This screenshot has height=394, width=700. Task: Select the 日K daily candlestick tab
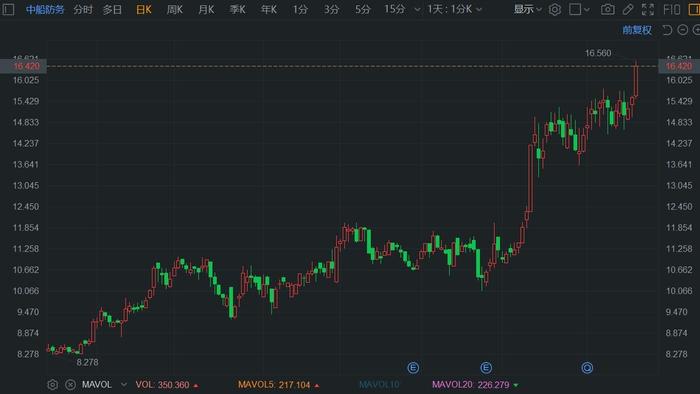pos(144,9)
